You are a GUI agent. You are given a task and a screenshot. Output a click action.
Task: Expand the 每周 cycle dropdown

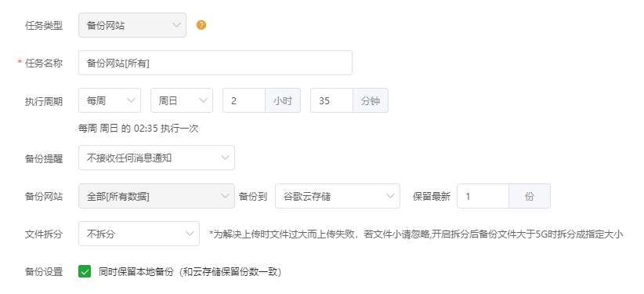tap(110, 100)
